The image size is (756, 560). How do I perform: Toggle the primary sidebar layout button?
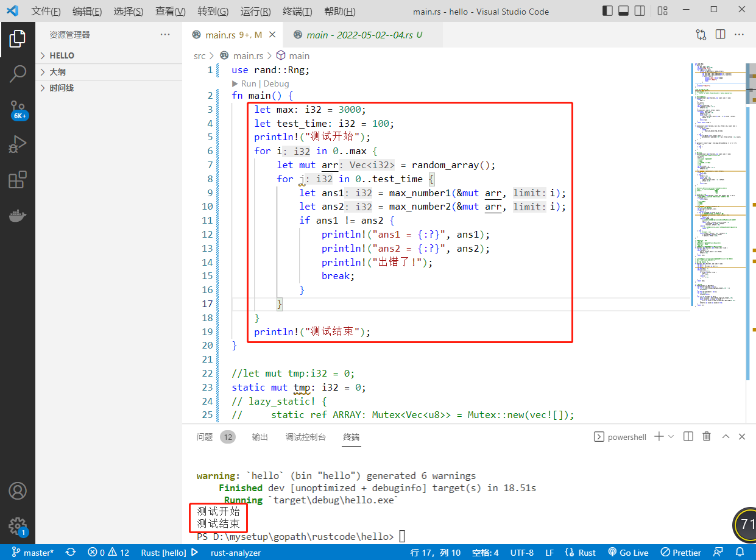click(608, 10)
